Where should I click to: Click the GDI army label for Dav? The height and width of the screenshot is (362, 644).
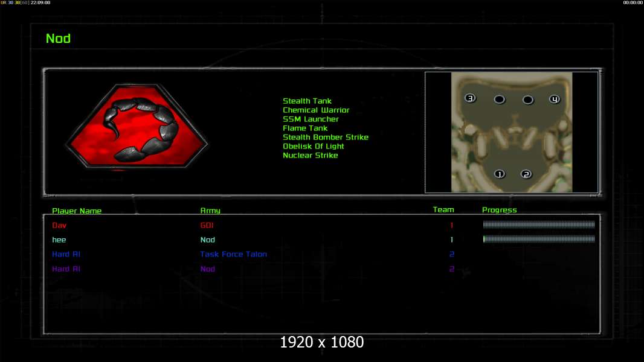[207, 225]
